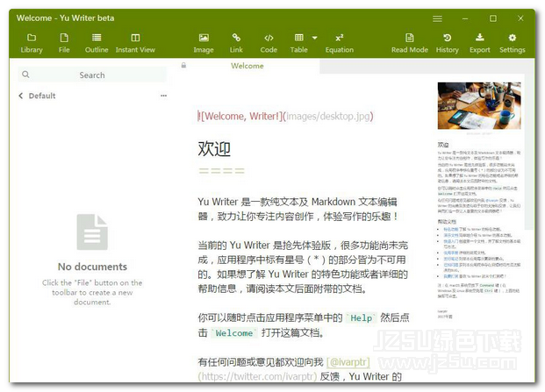545x392 pixels.
Task: Expand the Table dropdown arrow
Action: (x=315, y=38)
